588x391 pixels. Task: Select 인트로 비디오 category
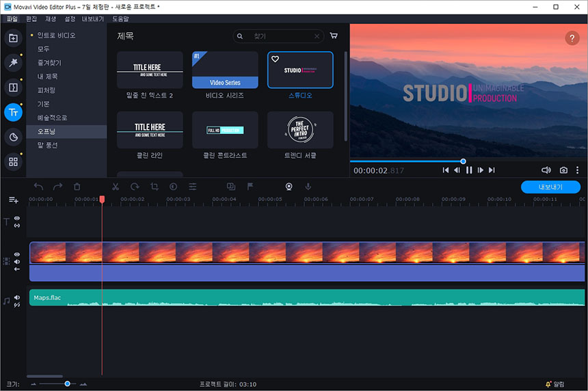pos(56,36)
